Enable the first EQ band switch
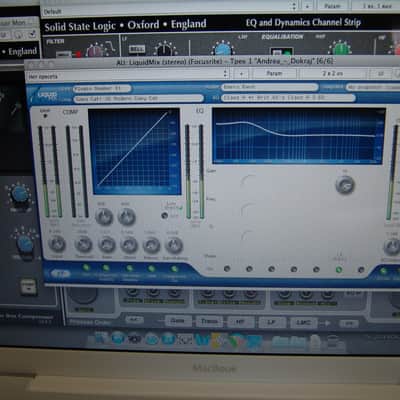 (x=227, y=269)
